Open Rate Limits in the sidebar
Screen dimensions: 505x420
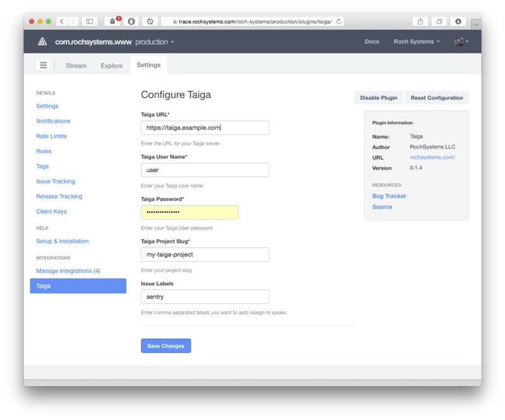pos(51,136)
